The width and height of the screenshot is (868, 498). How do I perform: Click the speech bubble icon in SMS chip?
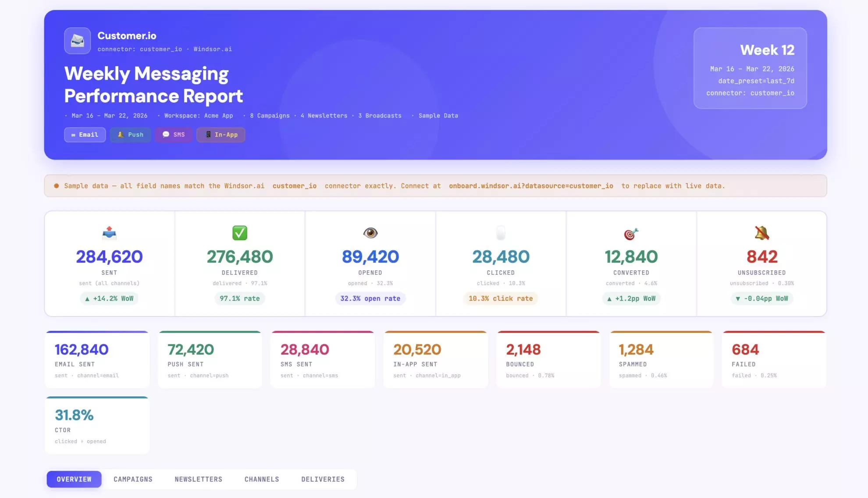coord(165,135)
